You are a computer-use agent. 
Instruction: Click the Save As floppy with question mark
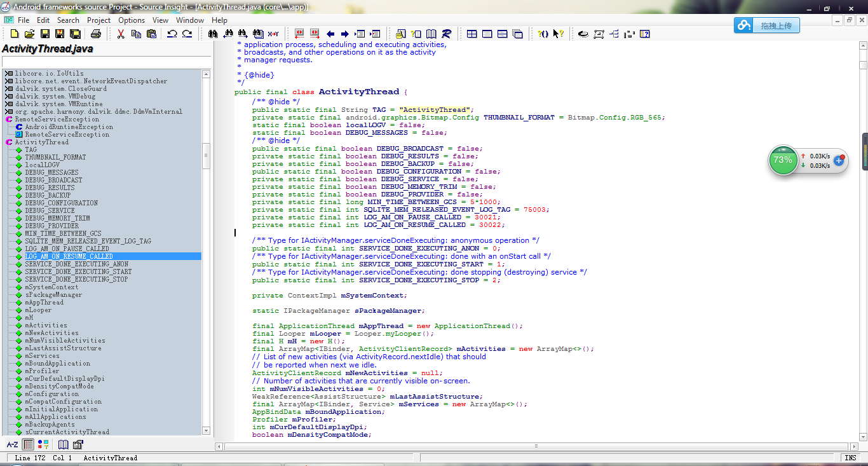tap(60, 34)
